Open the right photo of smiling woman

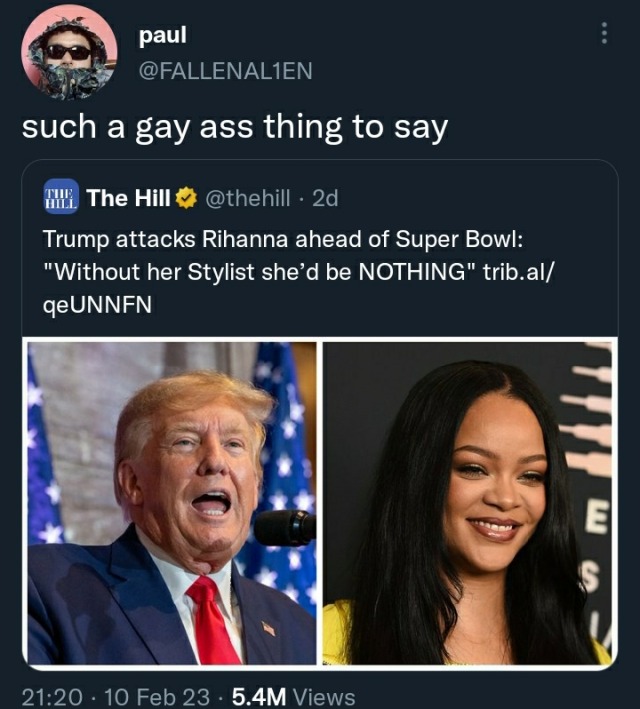point(467,503)
